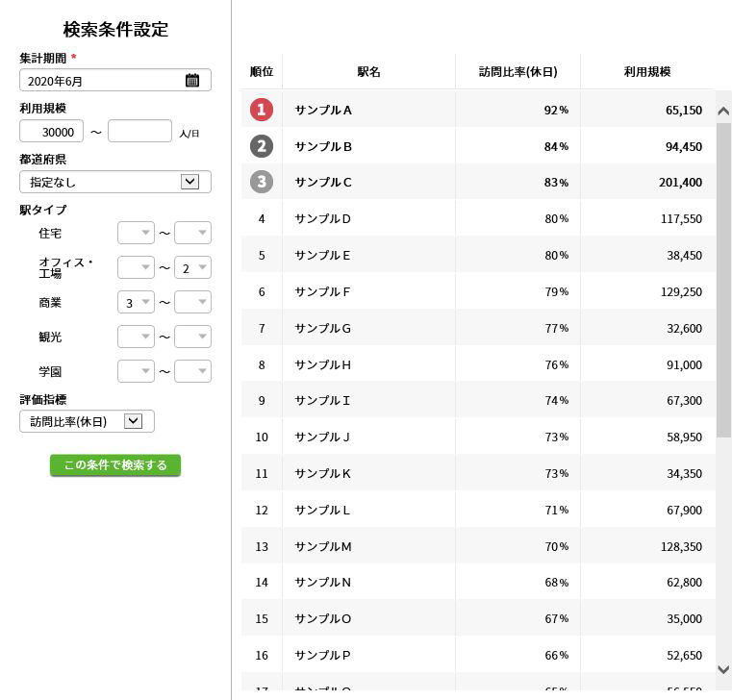Click the 利用規模 column header
This screenshot has width=732, height=700.
647,72
